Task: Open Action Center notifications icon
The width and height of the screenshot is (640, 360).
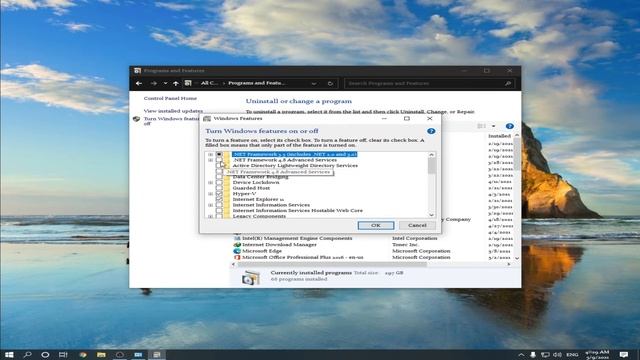Action: (624, 355)
